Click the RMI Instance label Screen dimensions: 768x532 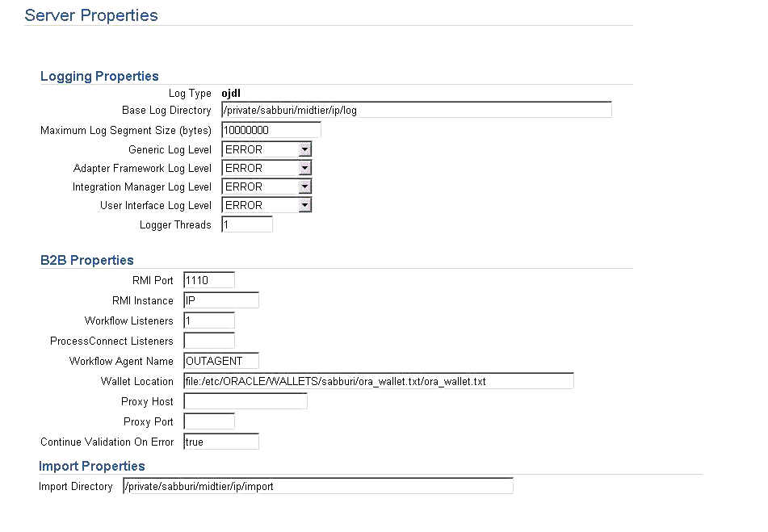143,300
